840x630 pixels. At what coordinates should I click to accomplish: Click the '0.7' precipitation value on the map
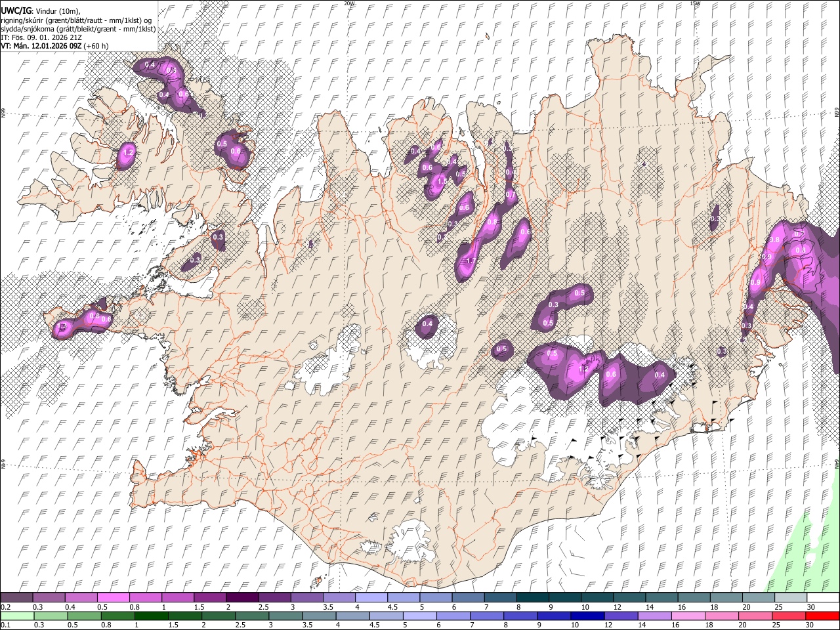tap(510, 194)
